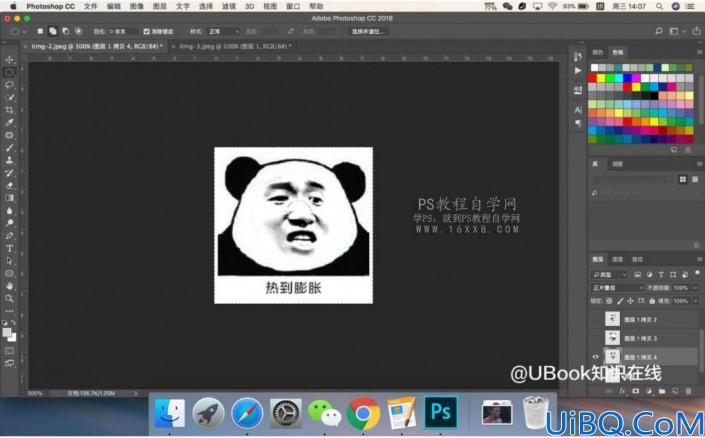Viewport: 705px width, 438px height.
Task: Select the Spot Healing Brush tool
Action: (x=9, y=135)
